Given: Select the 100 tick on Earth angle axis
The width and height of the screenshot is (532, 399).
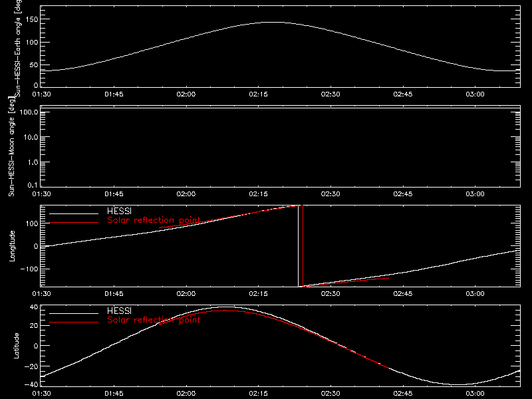Looking at the screenshot, I should [31, 43].
